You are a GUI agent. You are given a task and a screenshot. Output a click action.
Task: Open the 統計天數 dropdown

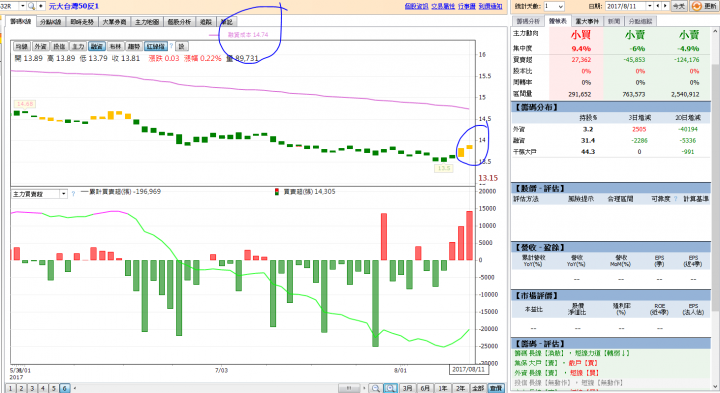click(554, 6)
